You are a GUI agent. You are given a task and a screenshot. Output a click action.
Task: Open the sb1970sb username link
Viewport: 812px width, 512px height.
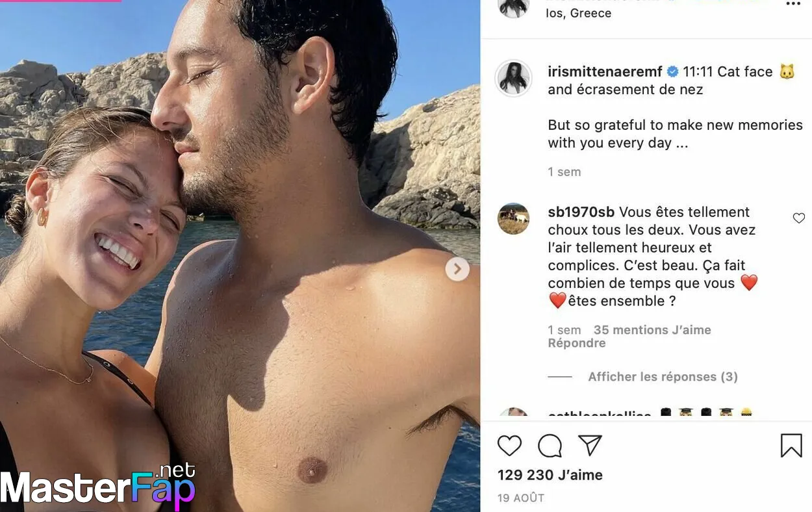click(581, 212)
